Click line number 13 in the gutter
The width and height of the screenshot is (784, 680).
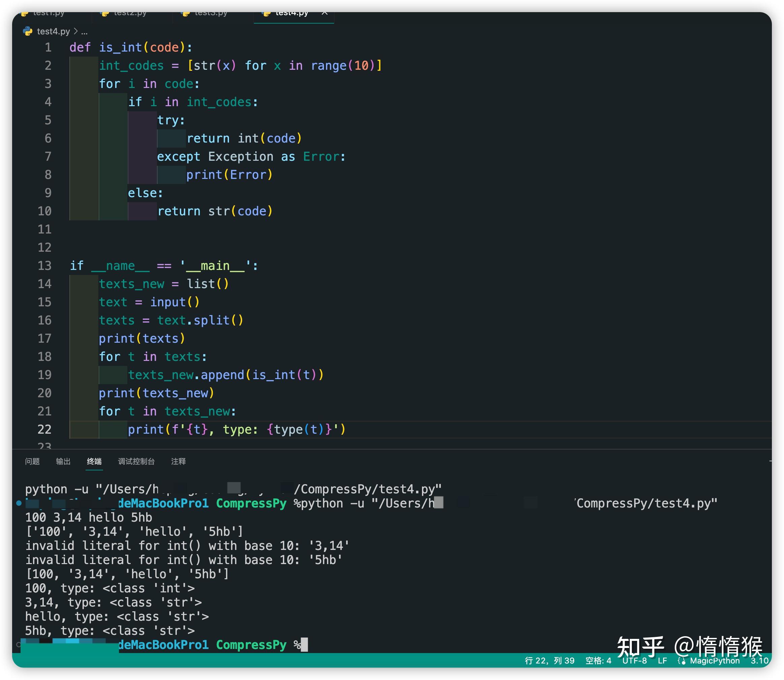(x=44, y=266)
